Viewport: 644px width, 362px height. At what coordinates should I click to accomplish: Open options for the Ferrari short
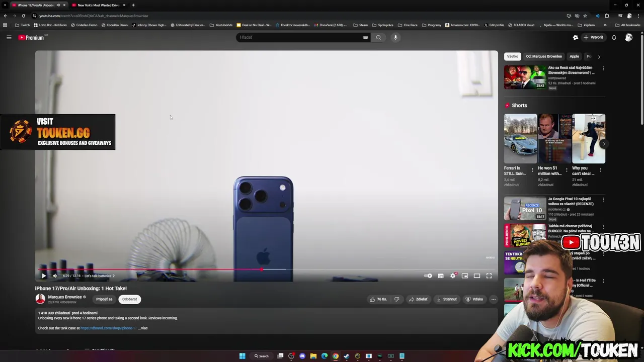coord(533,170)
